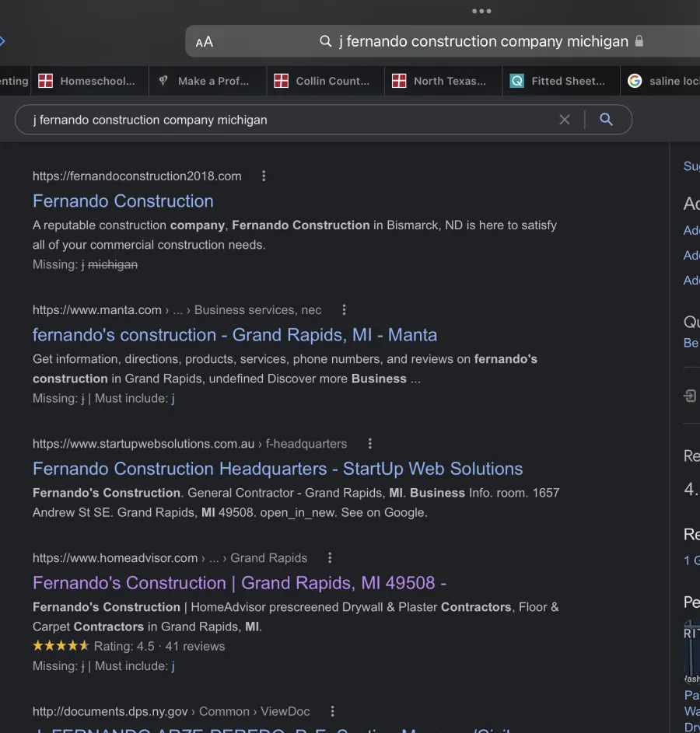Switch to the saline tab

(x=660, y=81)
